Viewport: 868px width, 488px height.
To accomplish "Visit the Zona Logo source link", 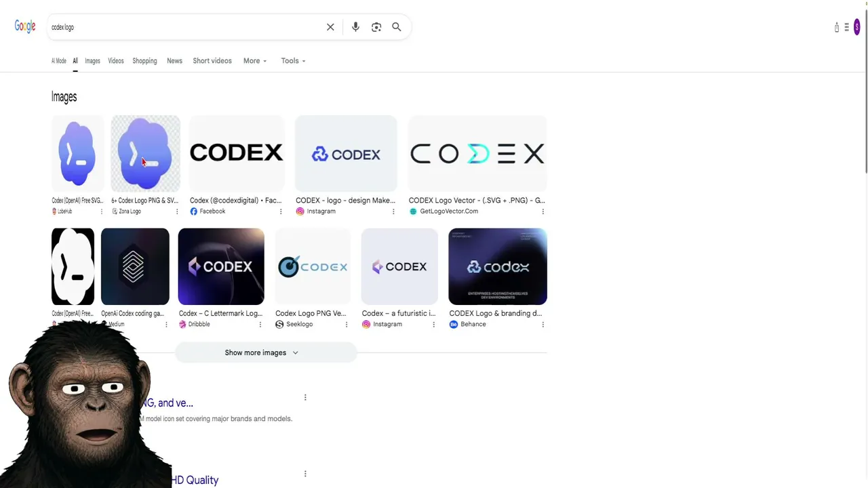I will [x=126, y=211].
